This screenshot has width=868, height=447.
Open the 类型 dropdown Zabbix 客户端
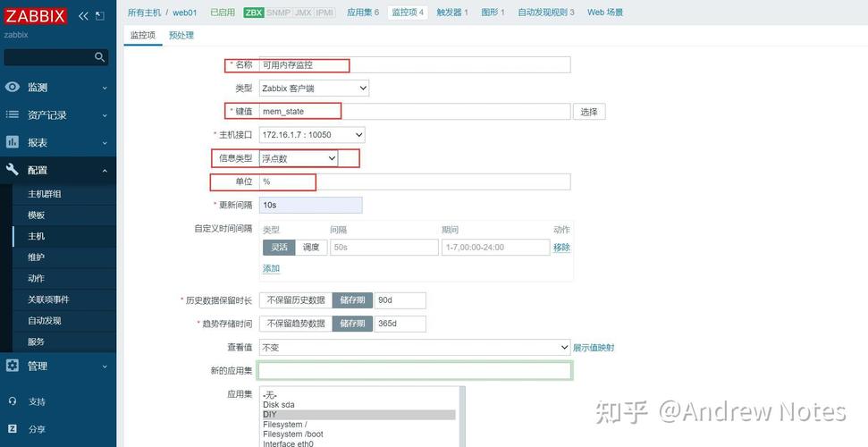pyautogui.click(x=314, y=89)
